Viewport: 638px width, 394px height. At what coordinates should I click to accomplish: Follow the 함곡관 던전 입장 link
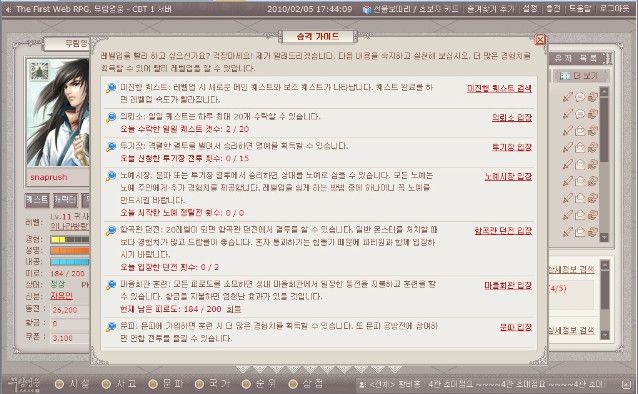click(x=503, y=231)
